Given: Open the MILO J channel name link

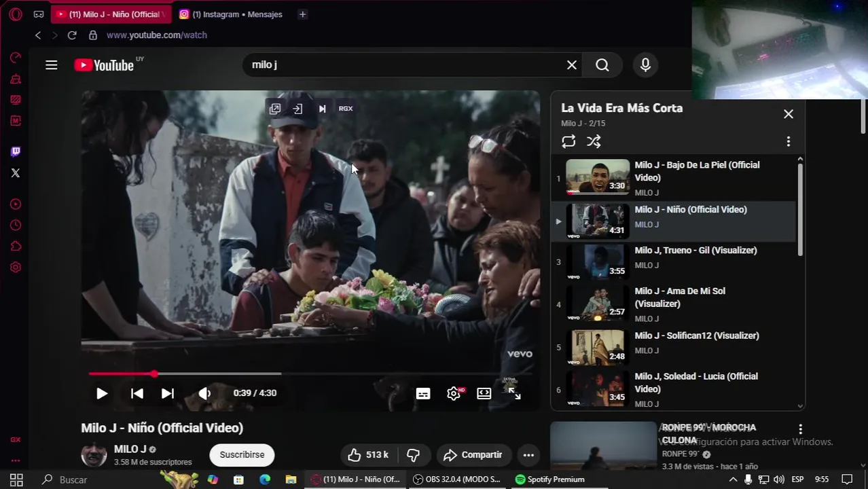Looking at the screenshot, I should click(130, 449).
